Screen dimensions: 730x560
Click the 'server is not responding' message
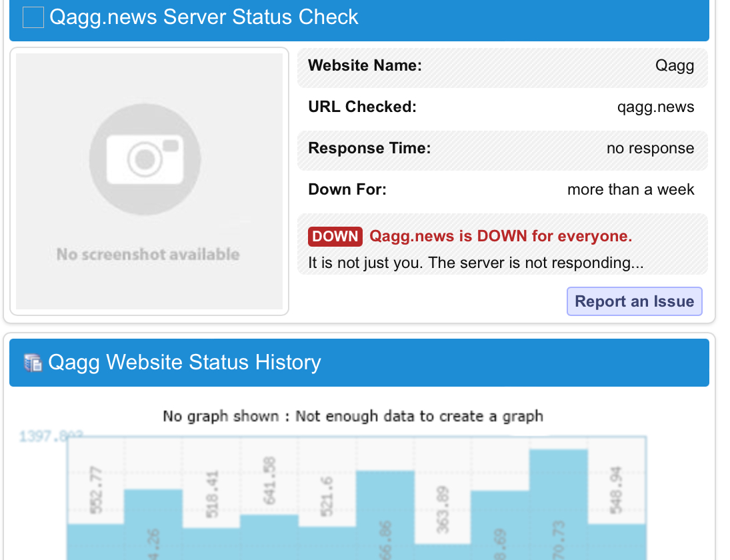click(475, 263)
